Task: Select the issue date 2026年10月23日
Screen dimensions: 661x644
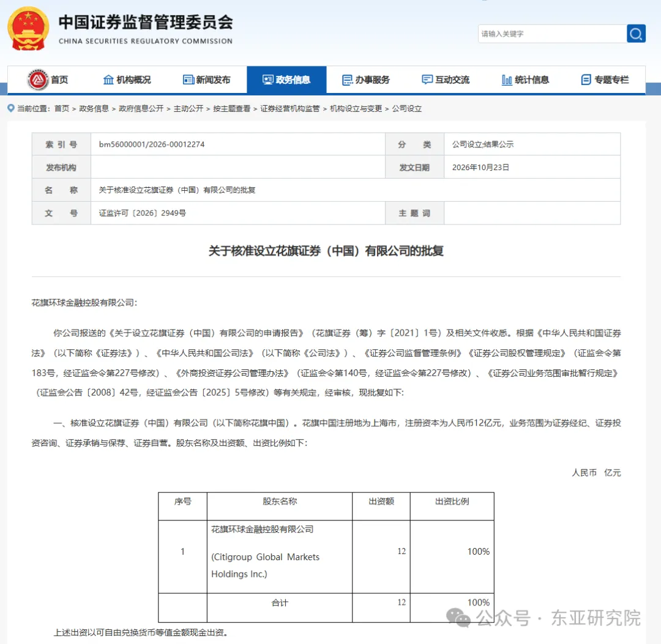Action: [480, 167]
